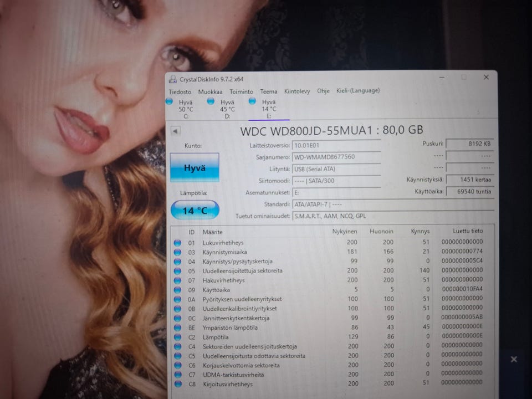The image size is (532, 399).
Task: Click the Hyvä health status button
Action: point(195,167)
